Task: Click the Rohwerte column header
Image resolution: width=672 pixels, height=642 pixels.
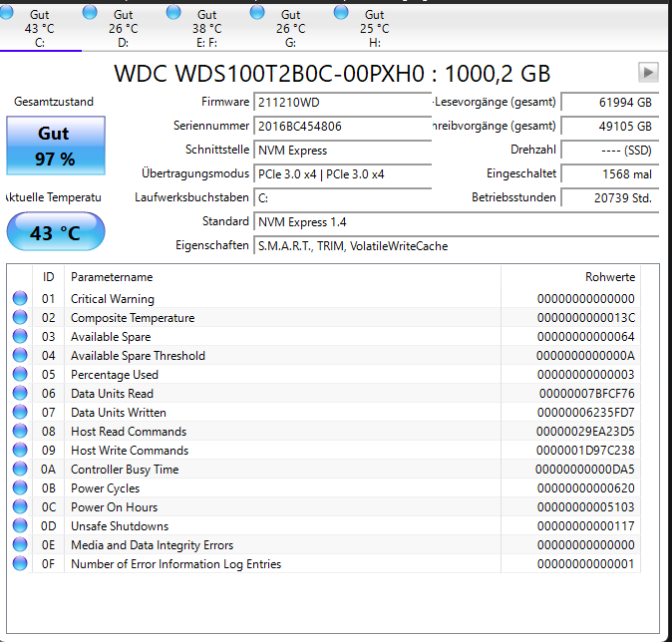Action: point(570,277)
